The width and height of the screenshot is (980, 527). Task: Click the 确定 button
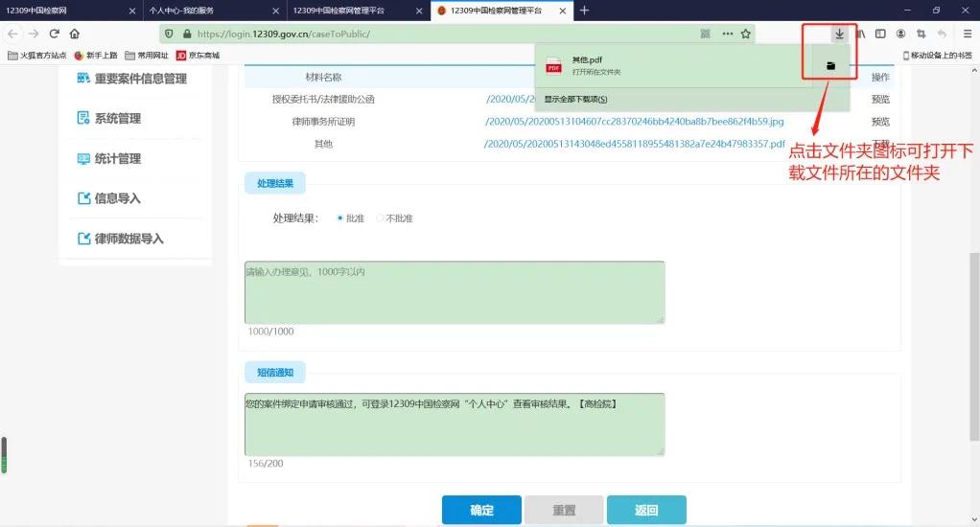481,510
